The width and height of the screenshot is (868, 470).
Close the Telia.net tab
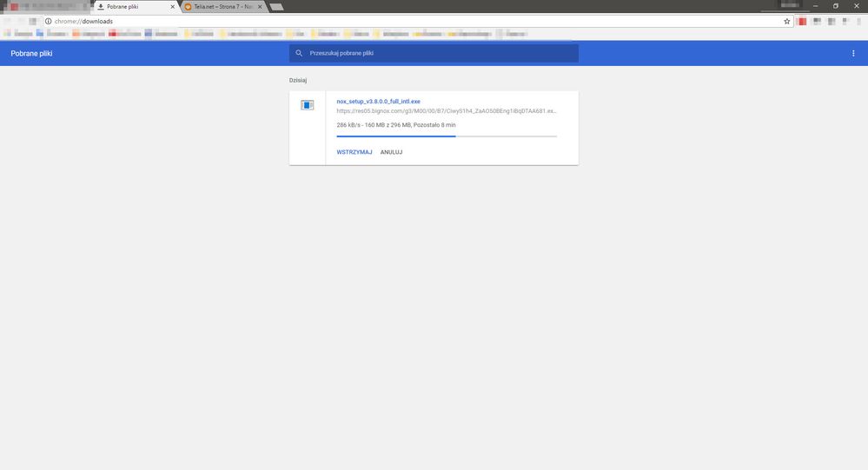(259, 7)
